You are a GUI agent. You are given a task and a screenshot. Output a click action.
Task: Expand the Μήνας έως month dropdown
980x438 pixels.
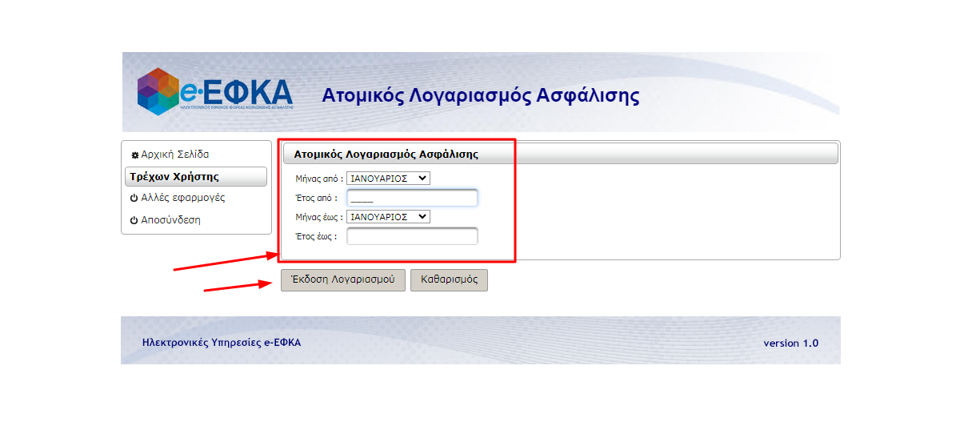coord(388,217)
